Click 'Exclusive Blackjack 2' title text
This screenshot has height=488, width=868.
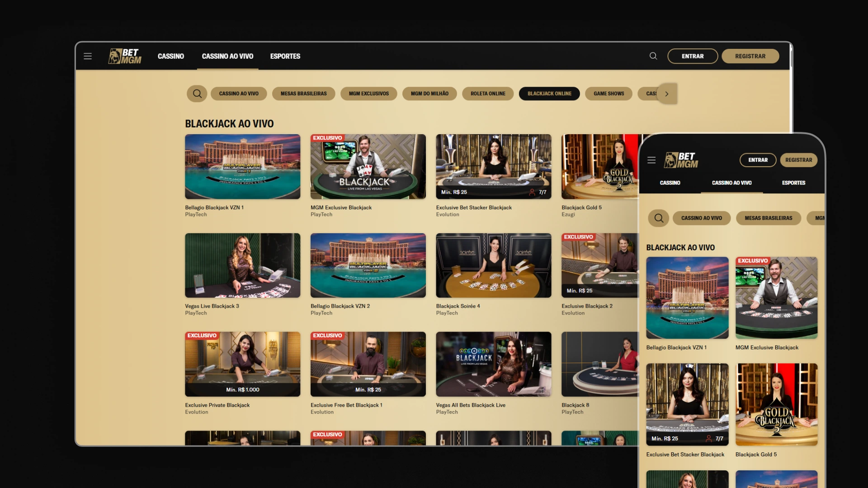click(587, 306)
